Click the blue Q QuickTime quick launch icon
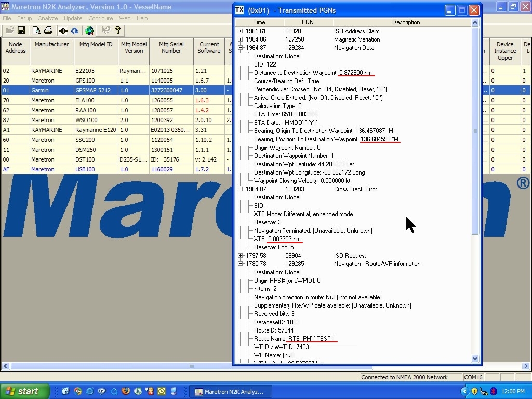The height and width of the screenshot is (399, 532). click(114, 391)
